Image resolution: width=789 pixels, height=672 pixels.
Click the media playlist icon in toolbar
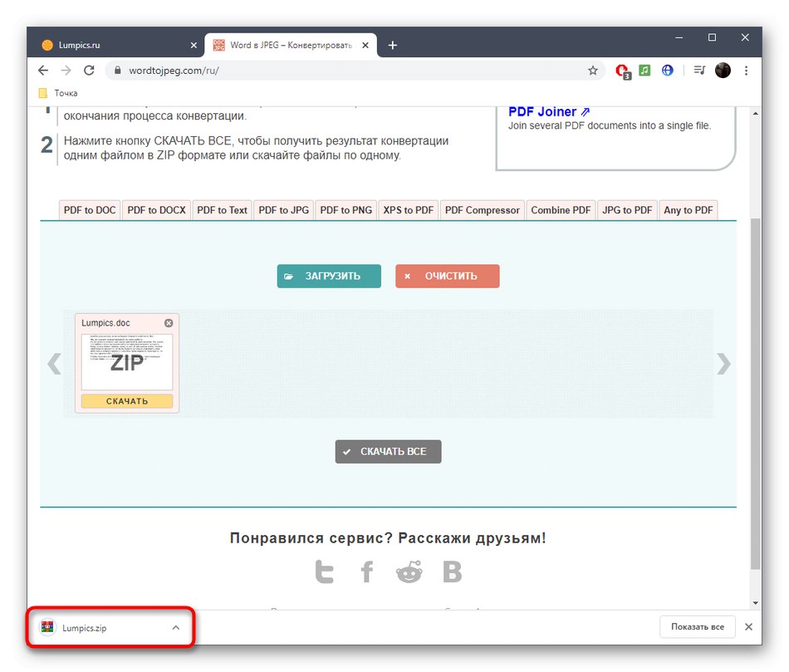point(698,71)
